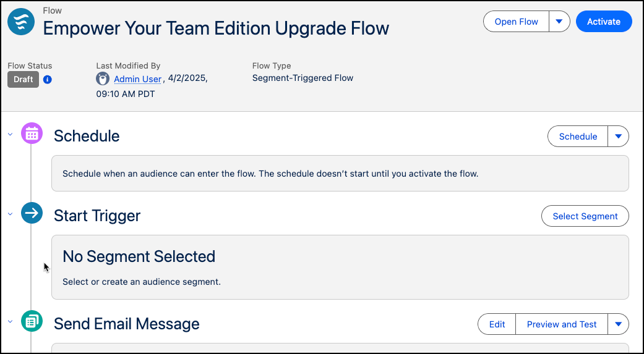Click Preview and Test button
The height and width of the screenshot is (354, 644).
[561, 324]
